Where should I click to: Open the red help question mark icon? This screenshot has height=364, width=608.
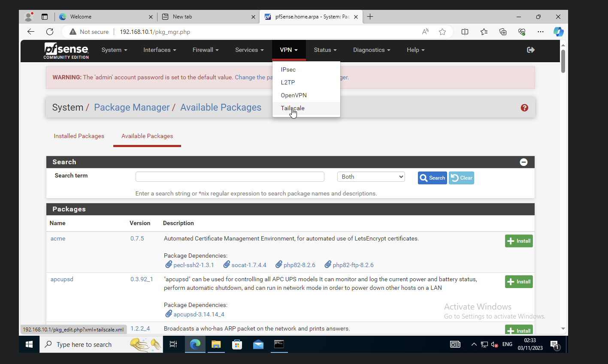click(x=524, y=108)
